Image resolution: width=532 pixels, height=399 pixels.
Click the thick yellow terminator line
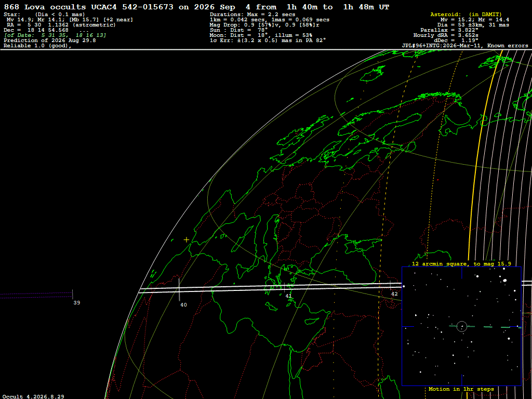tap(480, 153)
